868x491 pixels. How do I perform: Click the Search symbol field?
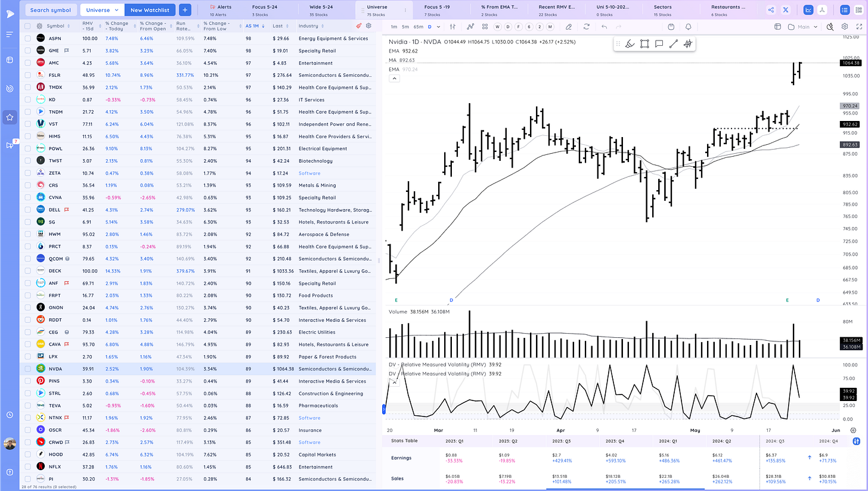coord(50,10)
